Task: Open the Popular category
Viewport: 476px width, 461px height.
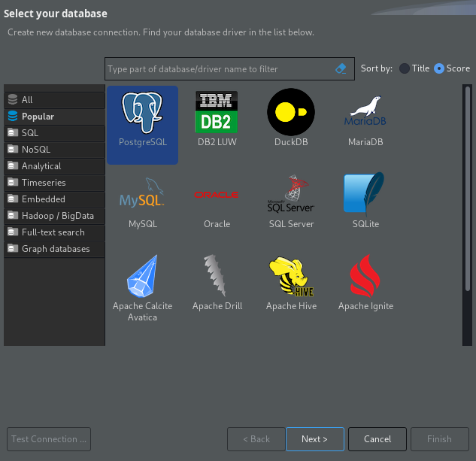Action: click(x=54, y=117)
